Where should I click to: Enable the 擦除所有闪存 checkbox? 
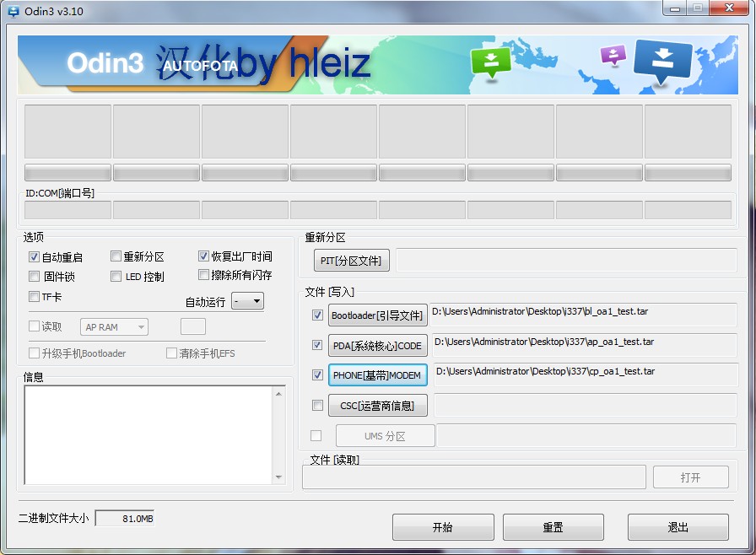tap(203, 275)
